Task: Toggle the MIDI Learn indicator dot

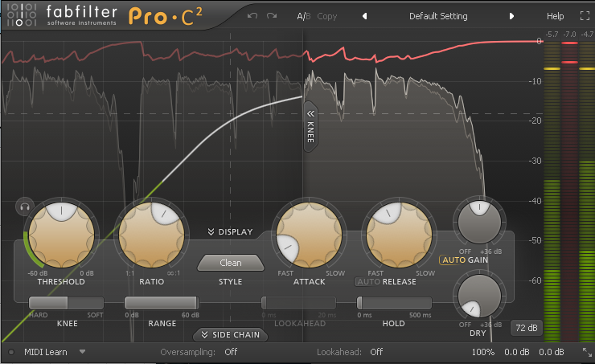Action: (x=11, y=352)
